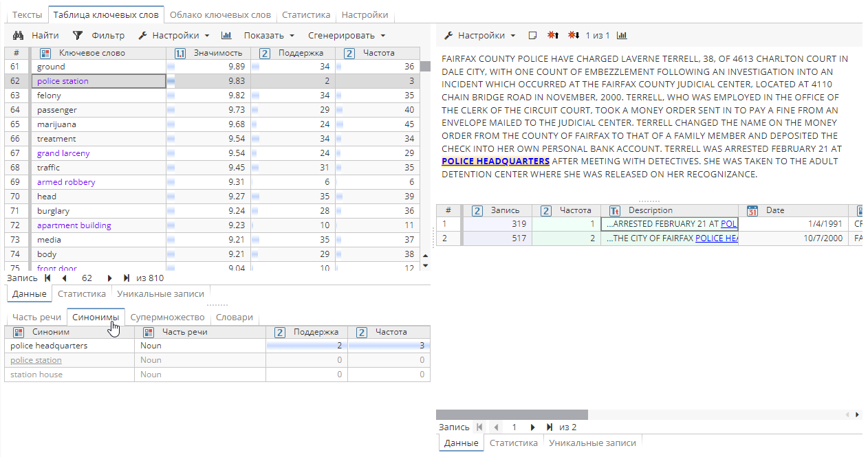Click the number icon of the keyword table Частота column
Viewport: 868px width, 457px height.
[x=349, y=53]
